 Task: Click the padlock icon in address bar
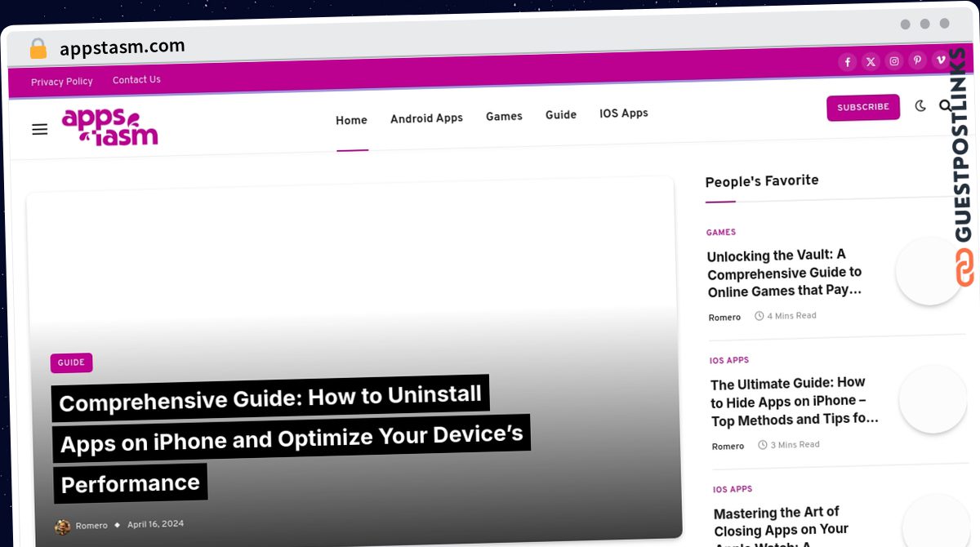[38, 49]
